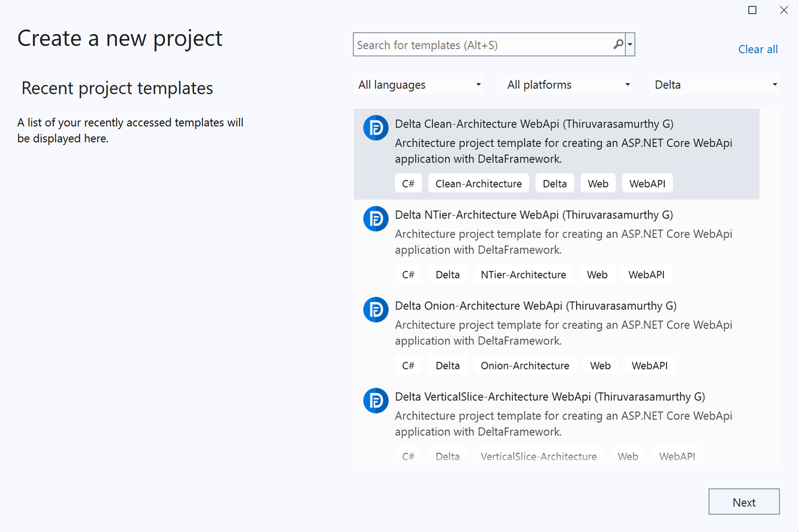The height and width of the screenshot is (532, 798).
Task: Close the Create a new project dialog
Action: [784, 10]
